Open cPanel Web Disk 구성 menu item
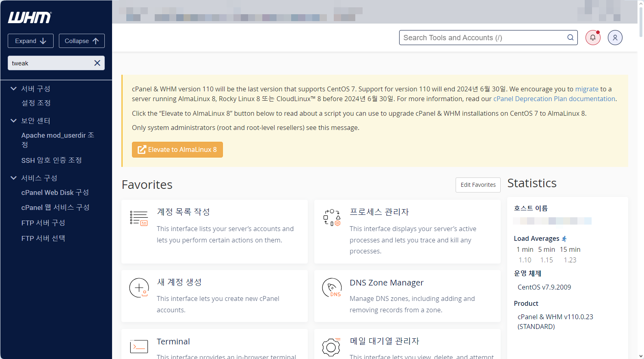The height and width of the screenshot is (359, 644). click(x=55, y=192)
